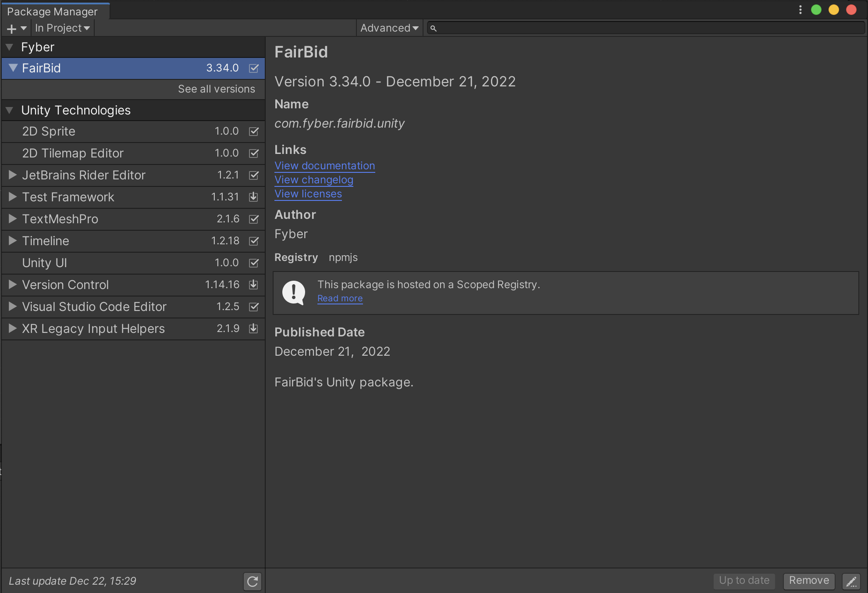The height and width of the screenshot is (593, 868).
Task: Select the Unity UI package
Action: coord(133,263)
